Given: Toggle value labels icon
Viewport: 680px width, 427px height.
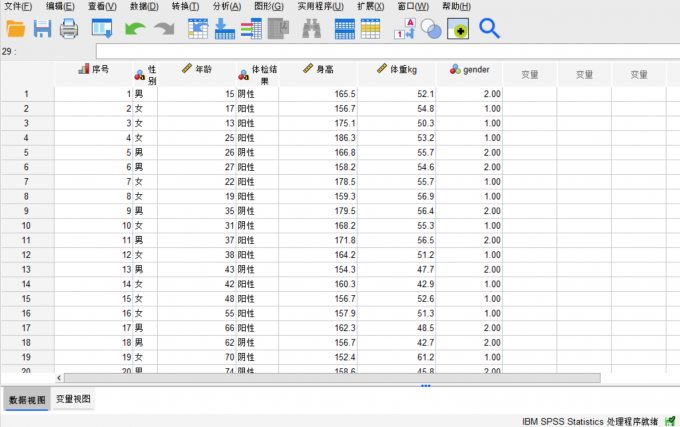Looking at the screenshot, I should point(405,29).
